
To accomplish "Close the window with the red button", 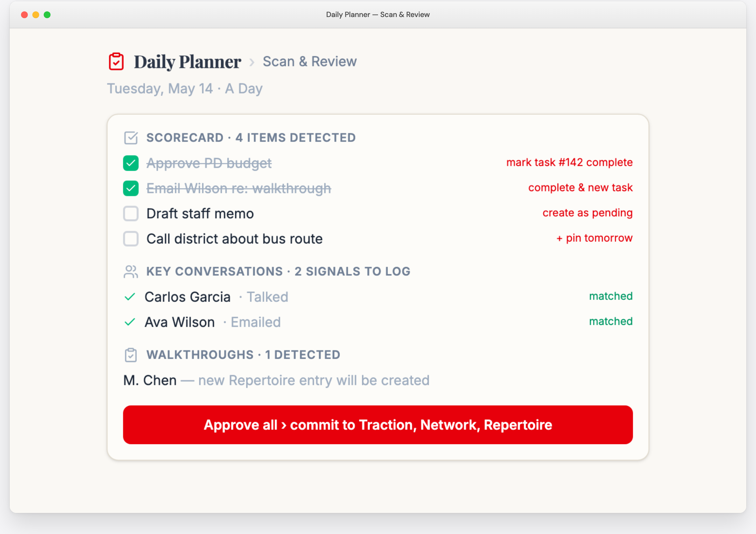I will click(x=24, y=15).
